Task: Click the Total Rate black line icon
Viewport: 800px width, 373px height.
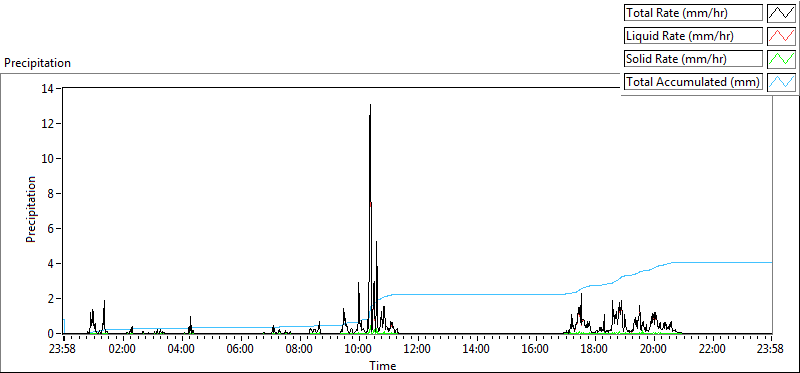Action: tap(781, 13)
